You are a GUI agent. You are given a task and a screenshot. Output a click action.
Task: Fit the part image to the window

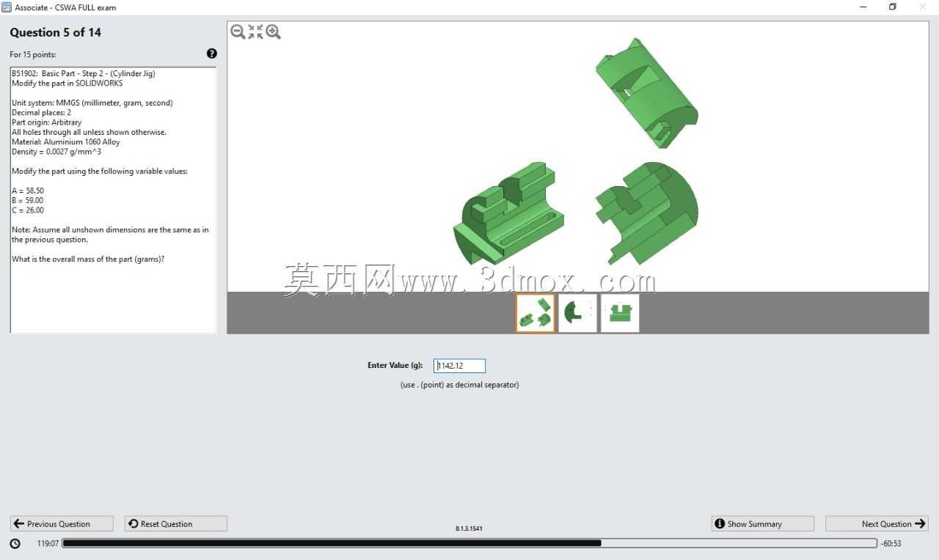[x=255, y=32]
